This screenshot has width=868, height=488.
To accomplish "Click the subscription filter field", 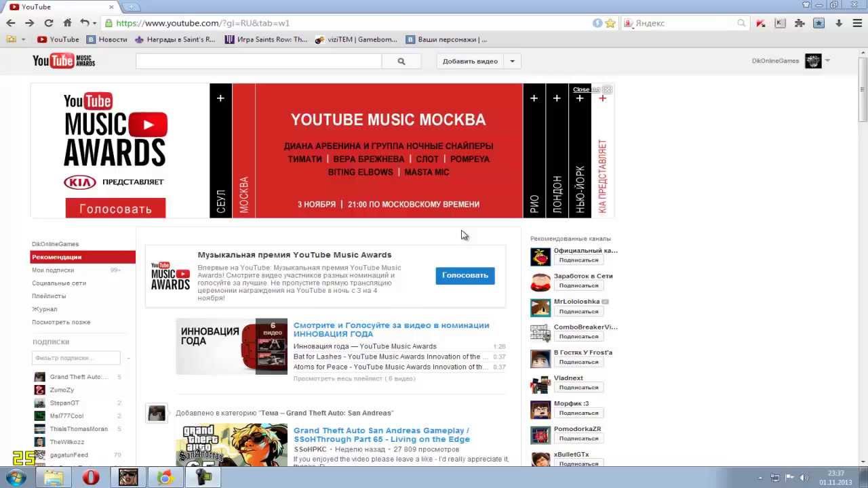I will click(76, 358).
